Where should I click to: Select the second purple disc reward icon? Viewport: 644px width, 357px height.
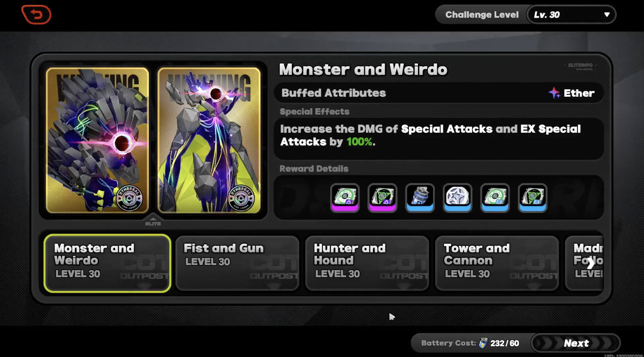pos(382,198)
